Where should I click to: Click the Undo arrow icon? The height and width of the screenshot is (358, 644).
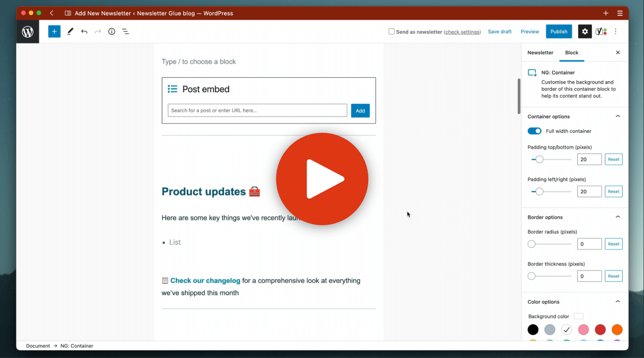[x=84, y=31]
